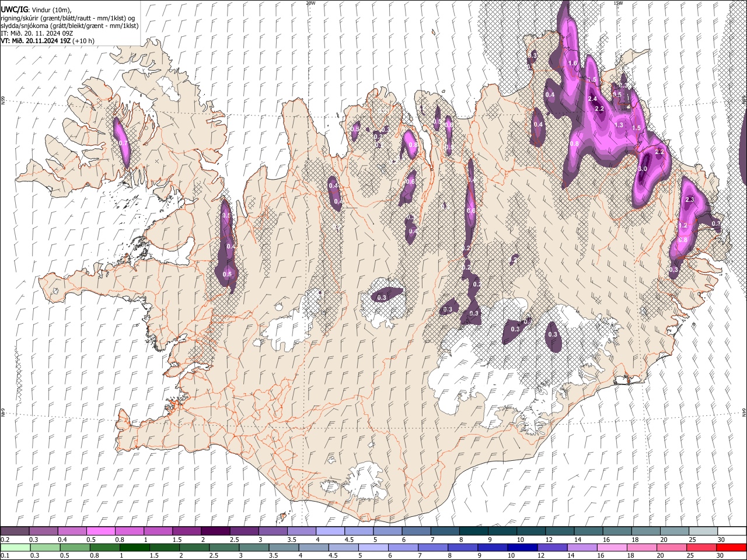Select the violet 12 lower-legend swatch
The image size is (747, 560).
[x=552, y=547]
